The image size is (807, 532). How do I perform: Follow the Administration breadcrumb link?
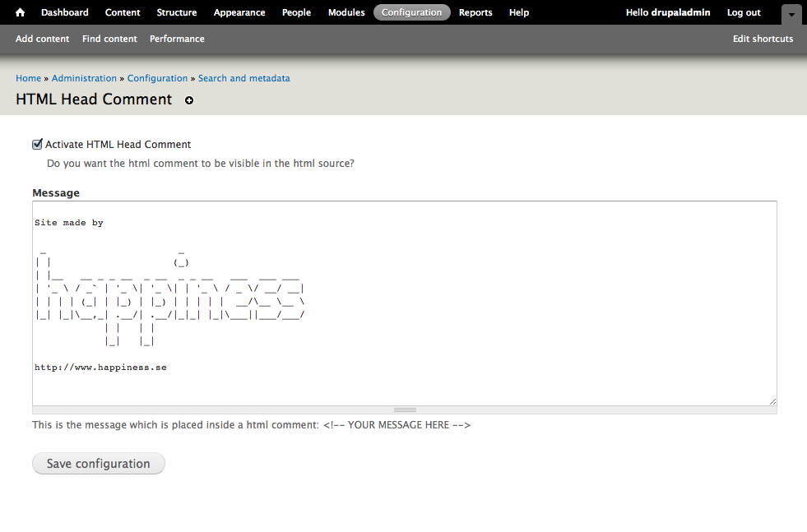pos(84,78)
